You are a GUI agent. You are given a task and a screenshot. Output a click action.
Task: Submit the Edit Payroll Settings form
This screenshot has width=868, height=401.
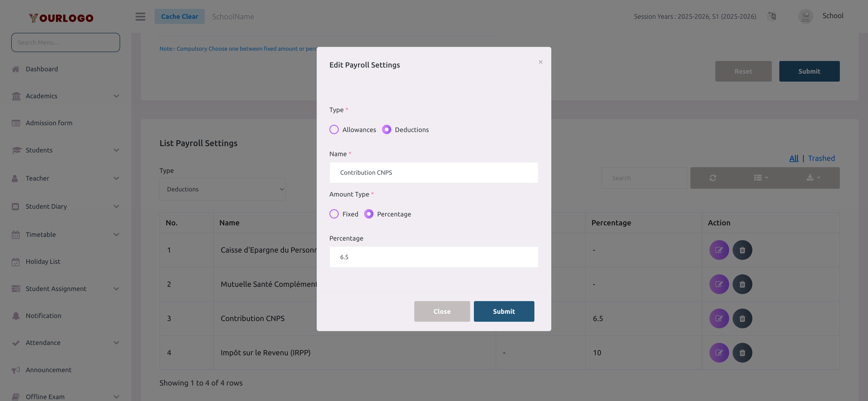(x=504, y=311)
